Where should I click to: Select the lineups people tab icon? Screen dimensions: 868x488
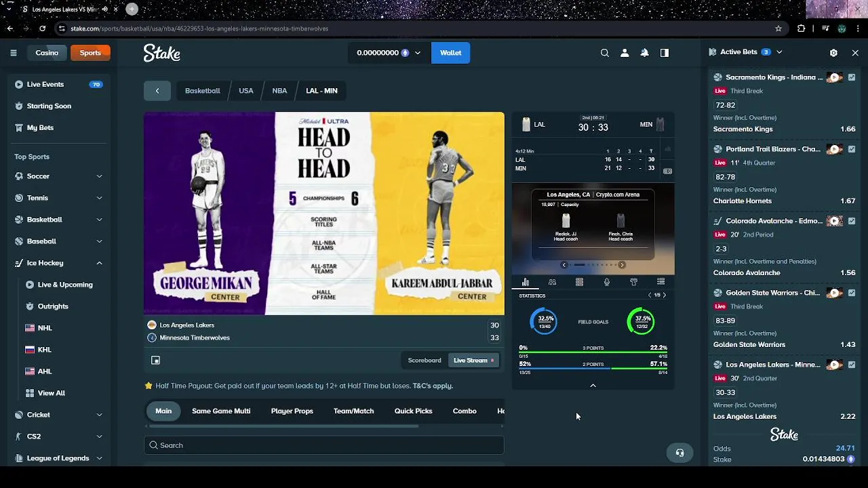(553, 282)
